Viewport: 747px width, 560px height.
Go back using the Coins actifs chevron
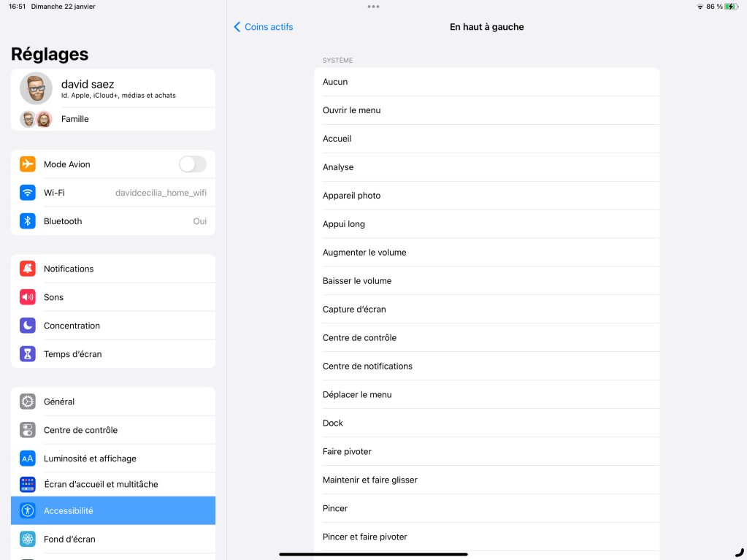[238, 27]
